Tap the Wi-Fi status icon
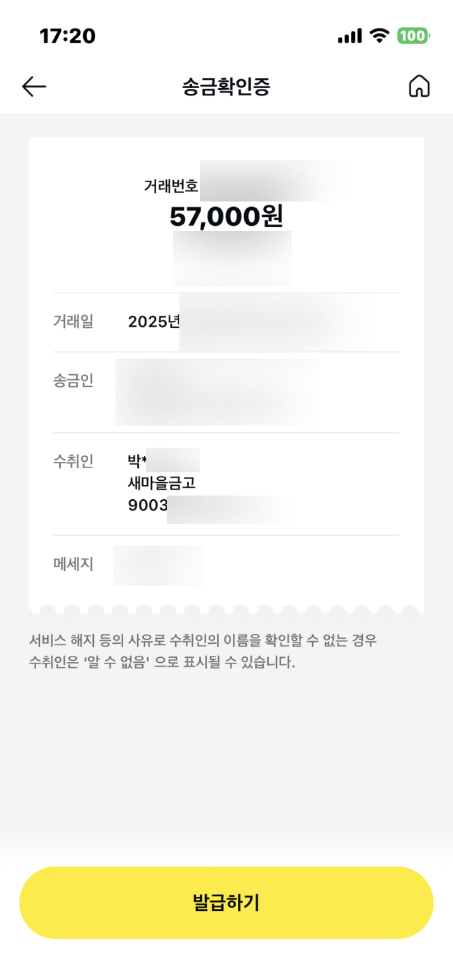Image resolution: width=453 pixels, height=980 pixels. (380, 36)
